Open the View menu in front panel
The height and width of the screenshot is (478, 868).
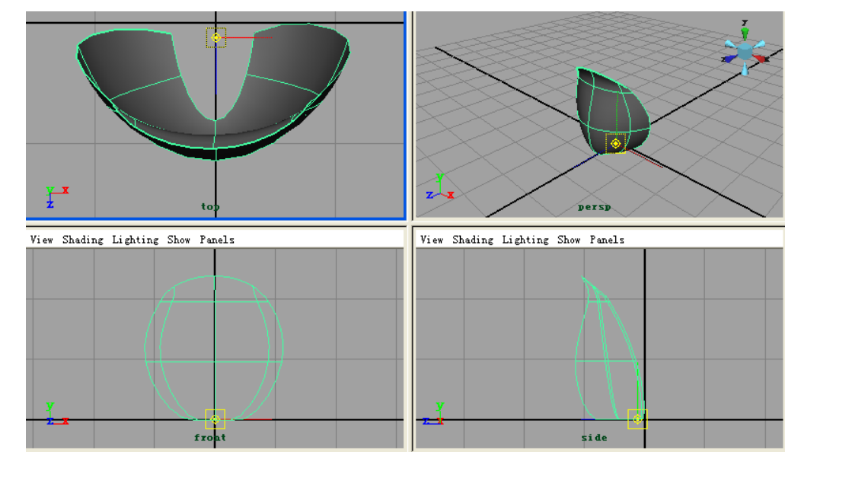(x=42, y=240)
